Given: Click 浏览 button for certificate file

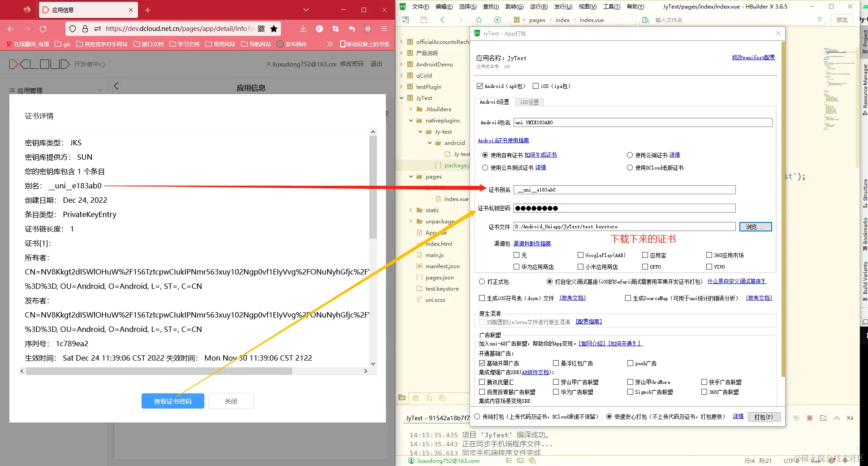Looking at the screenshot, I should [756, 227].
